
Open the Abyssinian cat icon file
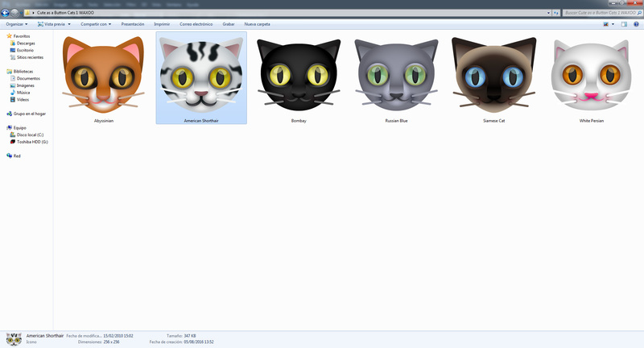[104, 75]
